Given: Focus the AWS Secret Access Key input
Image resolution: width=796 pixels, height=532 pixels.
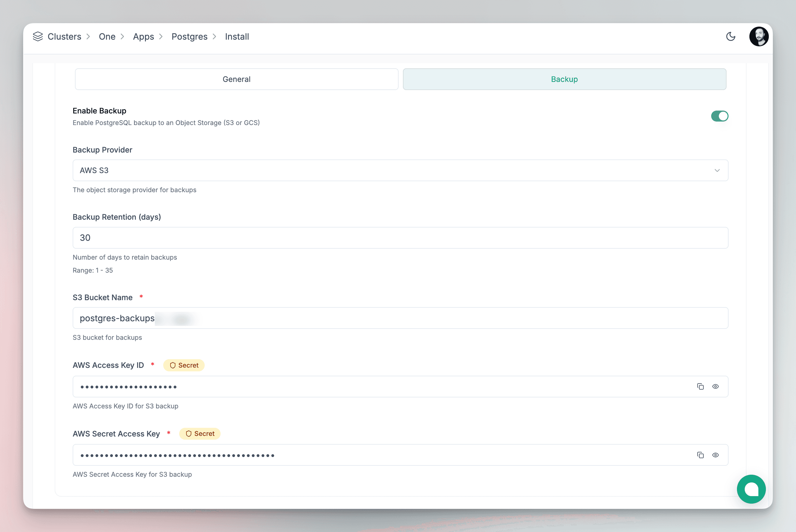Looking at the screenshot, I should pyautogui.click(x=400, y=455).
